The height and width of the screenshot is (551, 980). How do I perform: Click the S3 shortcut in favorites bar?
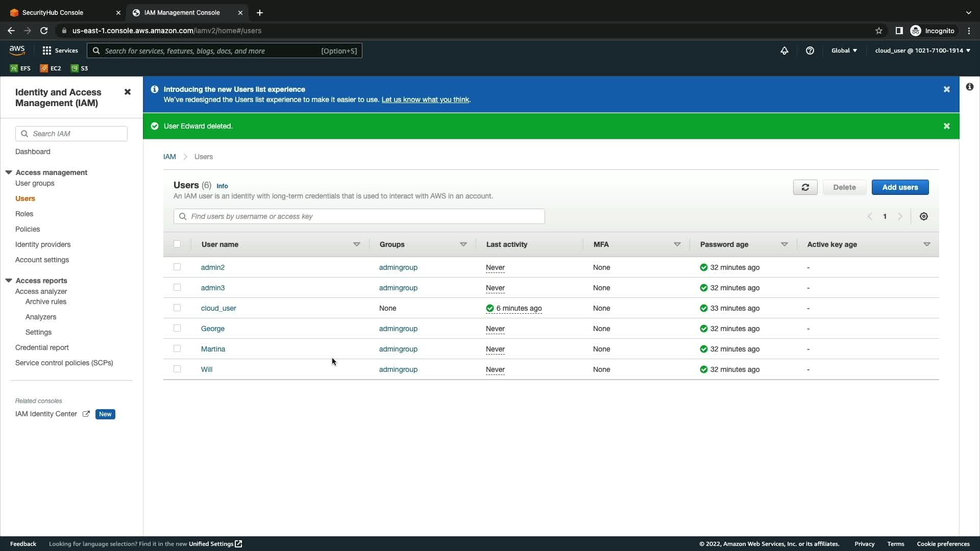tap(80, 68)
